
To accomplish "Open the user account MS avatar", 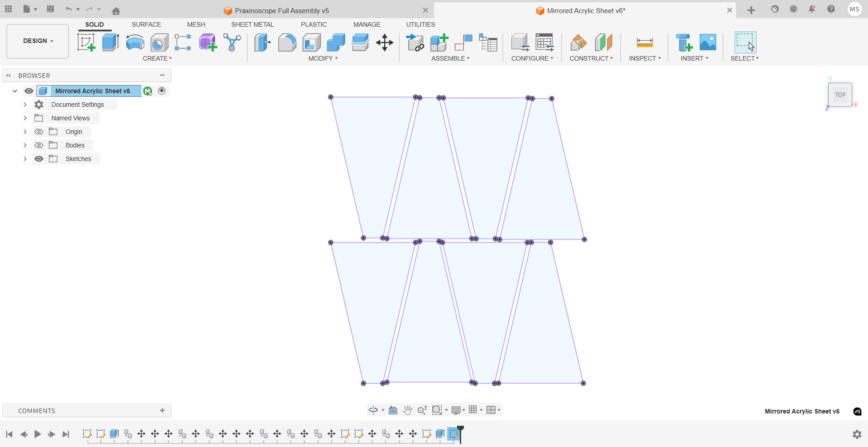I will tap(854, 9).
